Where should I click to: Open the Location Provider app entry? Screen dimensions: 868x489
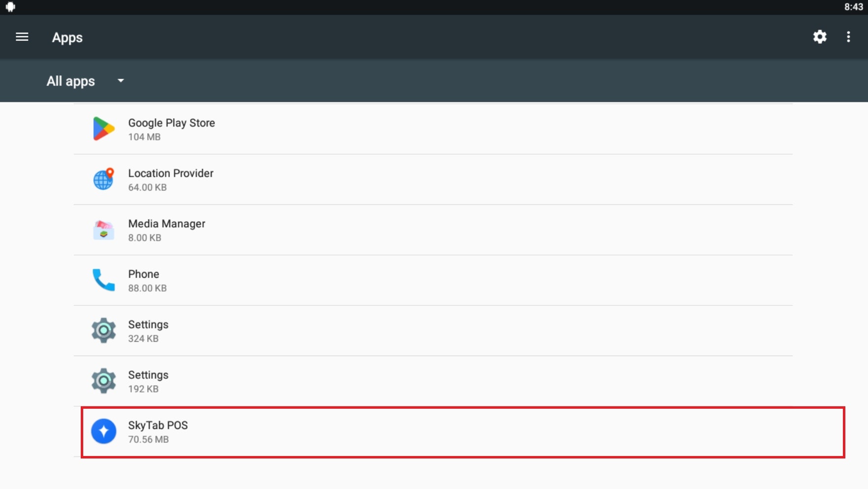click(x=433, y=179)
